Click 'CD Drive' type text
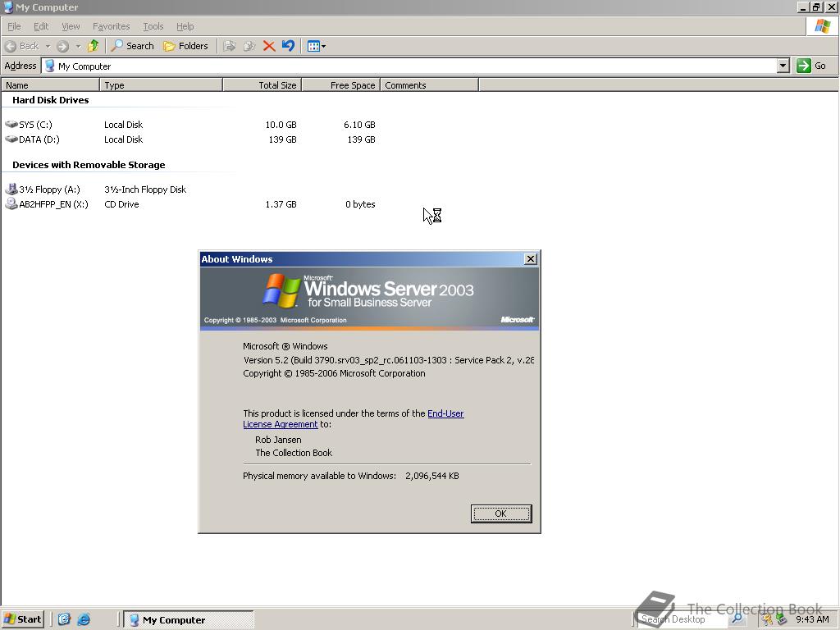 tap(121, 204)
